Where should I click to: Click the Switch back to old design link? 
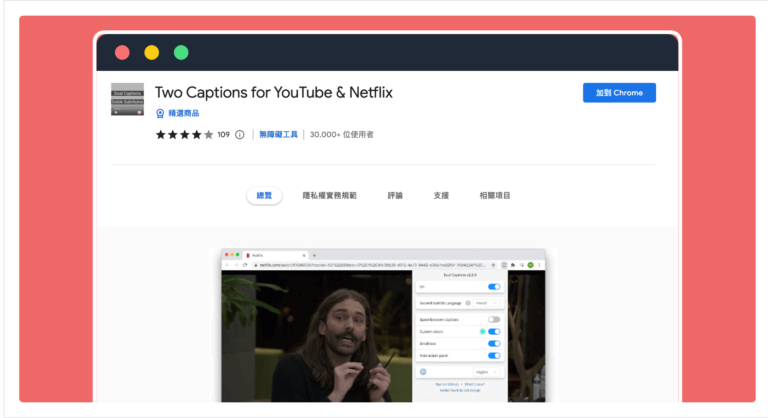[460, 391]
